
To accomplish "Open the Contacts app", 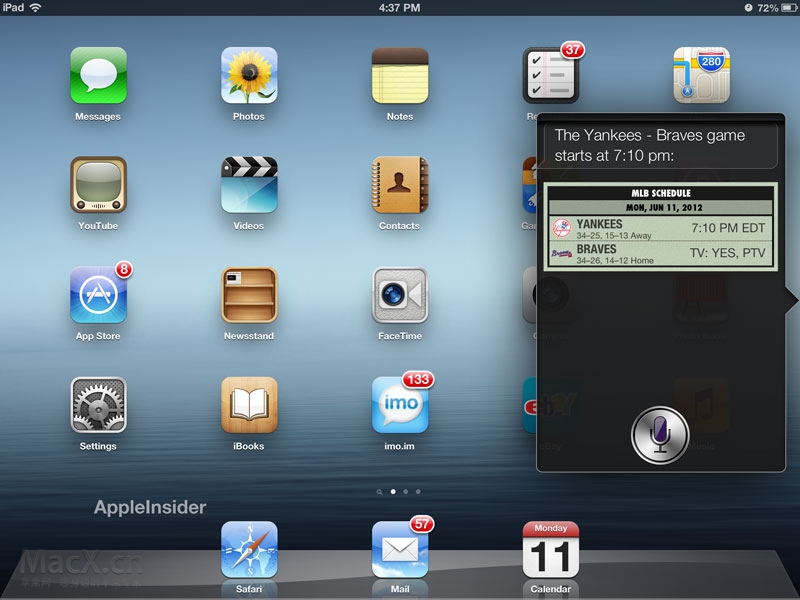I will (x=400, y=185).
